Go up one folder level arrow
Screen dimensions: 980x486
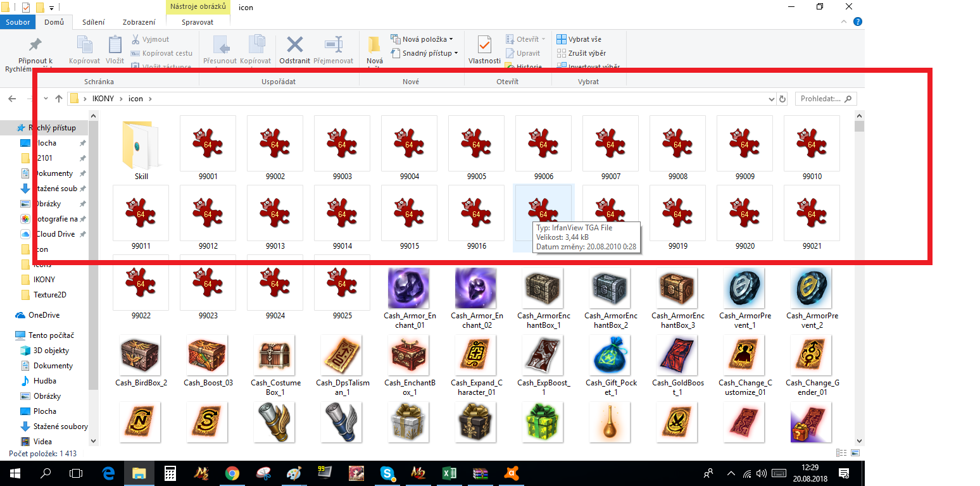tap(59, 99)
